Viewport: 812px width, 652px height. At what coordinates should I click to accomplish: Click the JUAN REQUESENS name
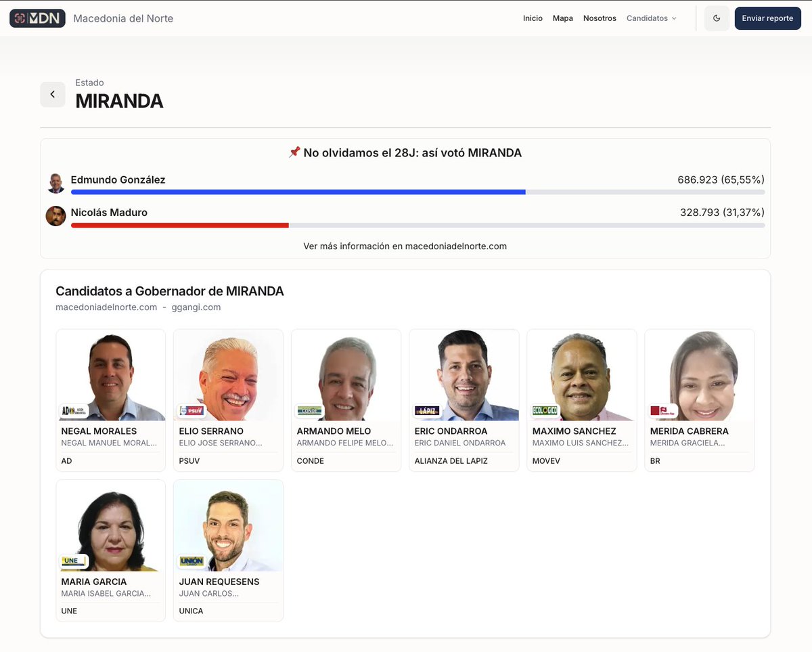coord(219,581)
